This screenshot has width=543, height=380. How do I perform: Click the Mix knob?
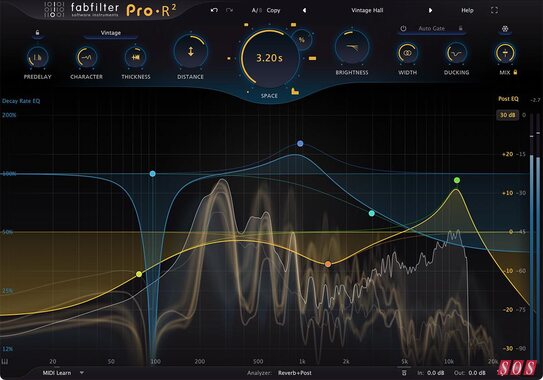[x=505, y=53]
